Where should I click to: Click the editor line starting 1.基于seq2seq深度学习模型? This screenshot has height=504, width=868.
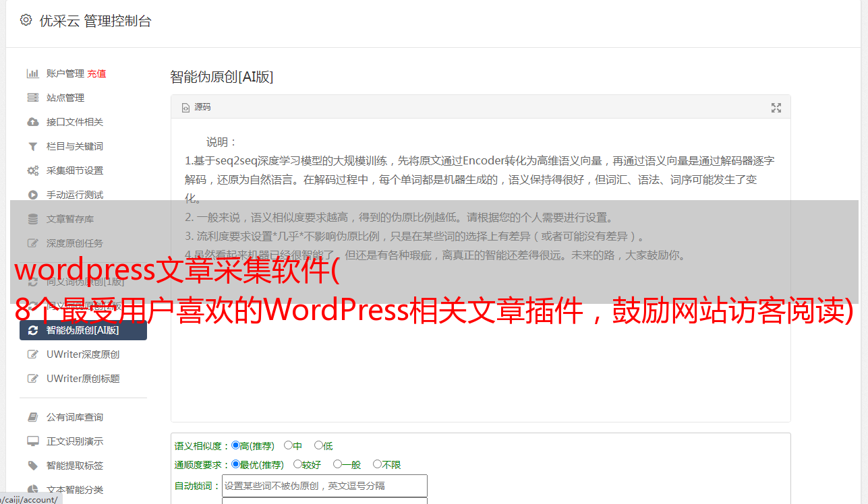pyautogui.click(x=480, y=161)
